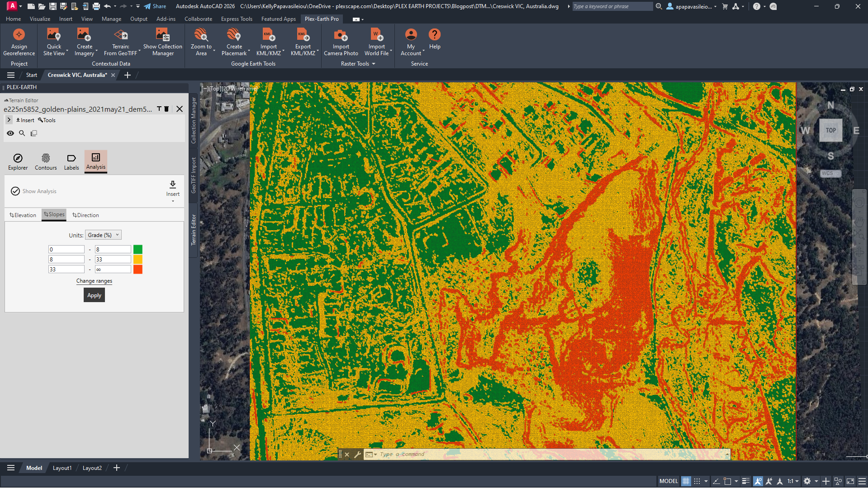Delete terrain with trash icon
The height and width of the screenshot is (488, 868).
click(166, 109)
